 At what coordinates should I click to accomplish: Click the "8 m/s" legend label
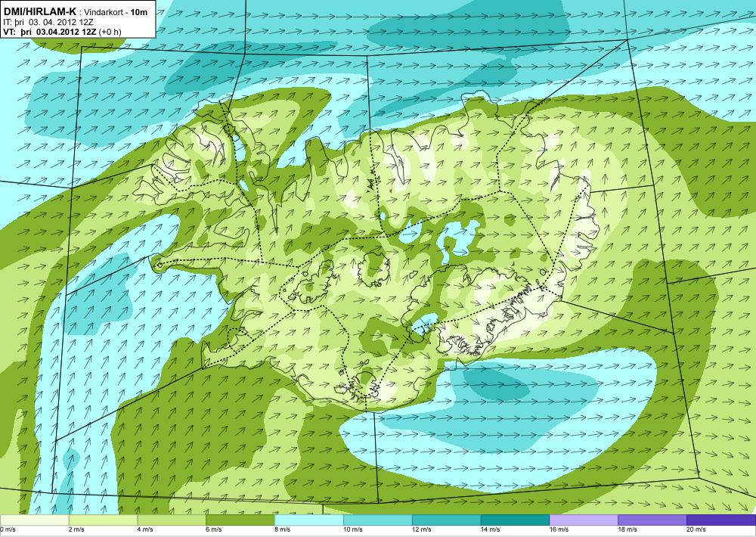click(x=283, y=529)
